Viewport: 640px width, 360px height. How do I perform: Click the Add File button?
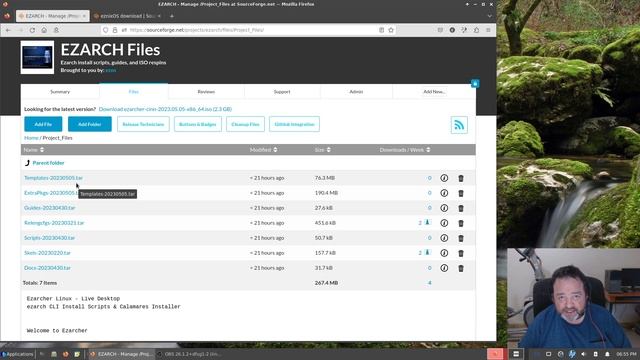pyautogui.click(x=43, y=124)
